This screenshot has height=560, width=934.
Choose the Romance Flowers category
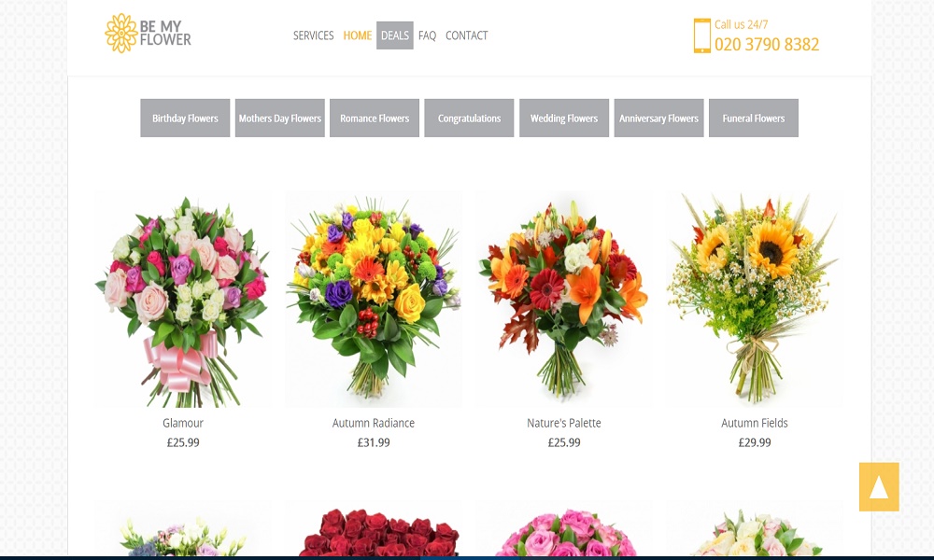pos(375,119)
